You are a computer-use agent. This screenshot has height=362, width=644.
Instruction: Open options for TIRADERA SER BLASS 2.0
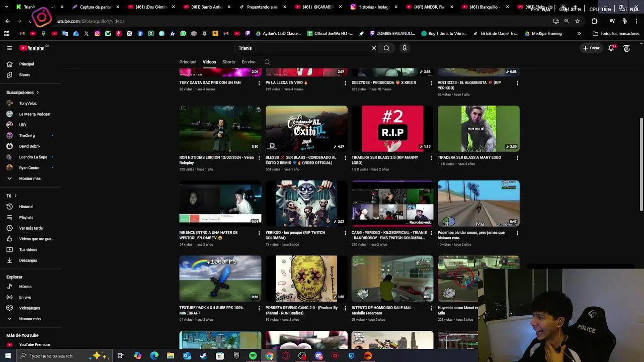pos(431,158)
